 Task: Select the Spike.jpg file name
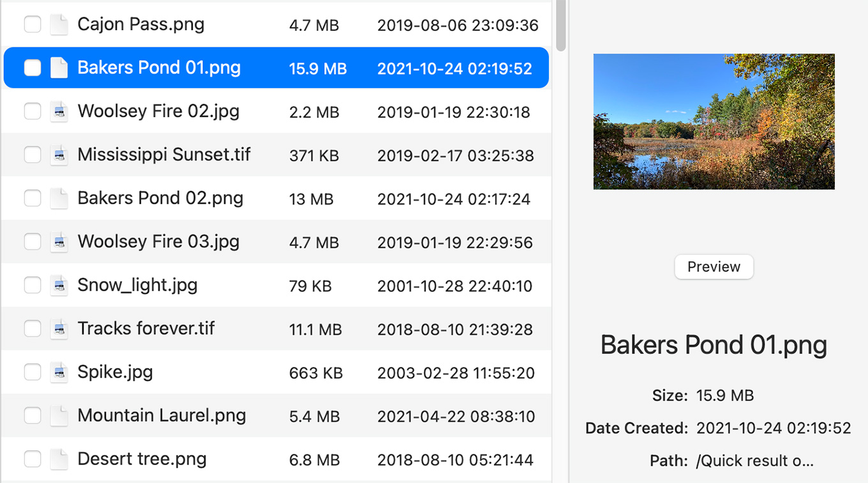click(115, 372)
